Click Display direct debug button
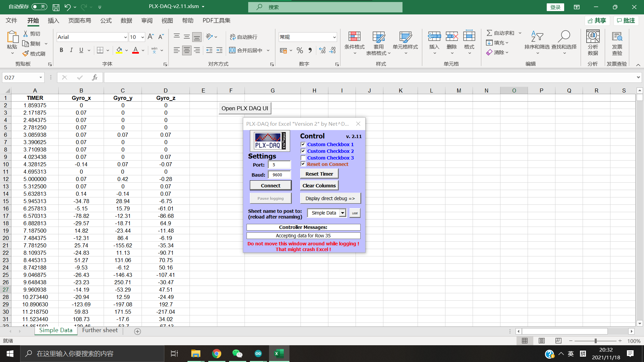This screenshot has height=362, width=644. point(330,198)
